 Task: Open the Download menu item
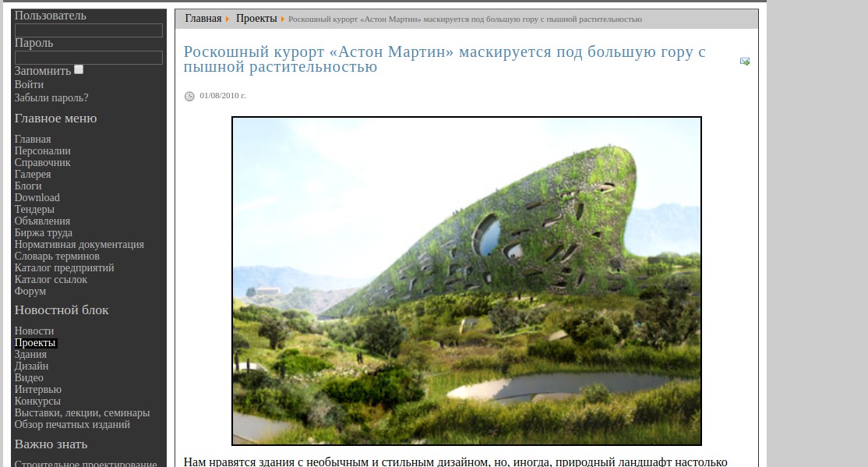[x=37, y=197]
